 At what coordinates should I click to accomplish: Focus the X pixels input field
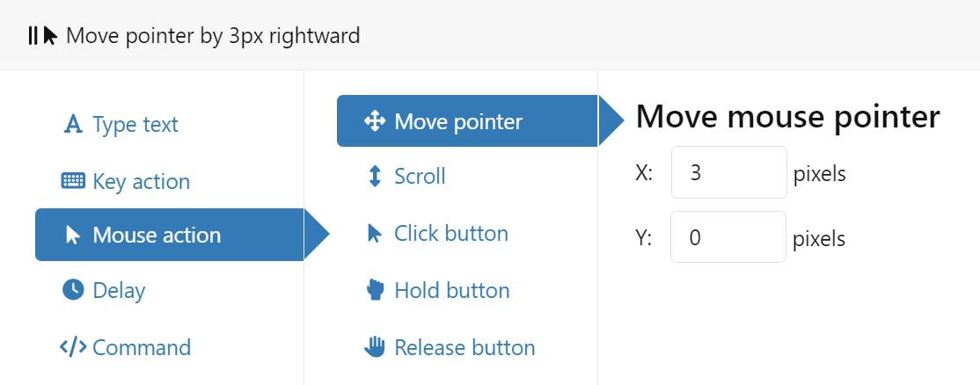[728, 173]
